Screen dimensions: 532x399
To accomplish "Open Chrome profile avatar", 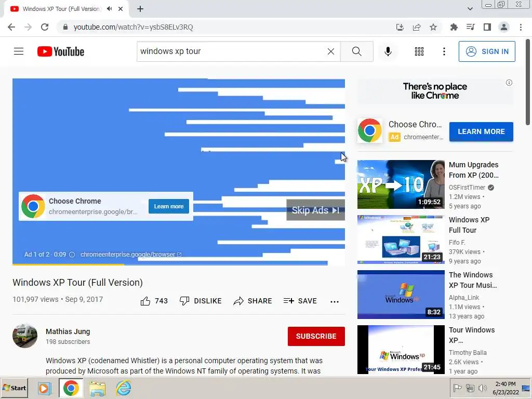I will coord(504,27).
